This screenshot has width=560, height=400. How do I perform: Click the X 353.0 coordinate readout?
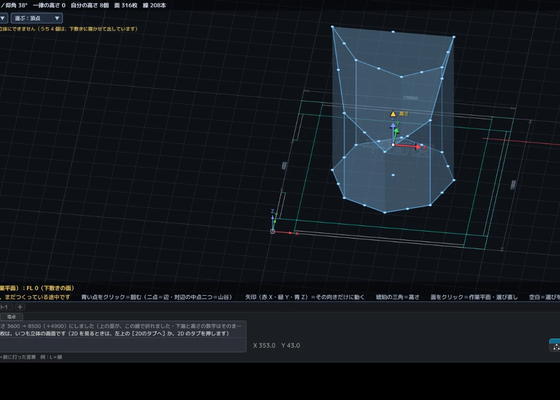264,345
